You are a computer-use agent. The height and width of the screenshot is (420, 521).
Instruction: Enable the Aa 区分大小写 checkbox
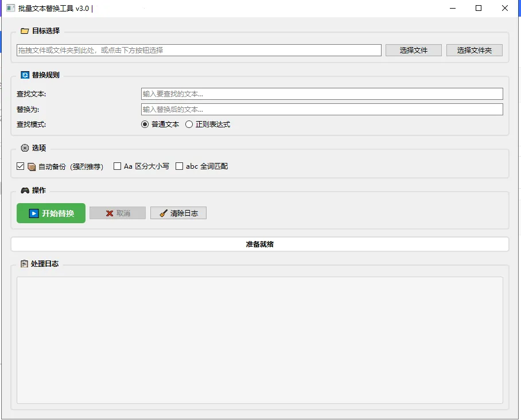116,166
